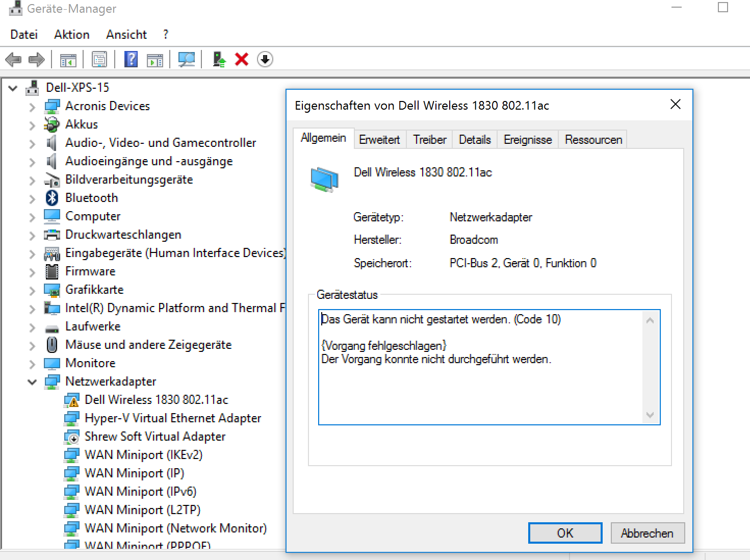Open the ? help menu
The width and height of the screenshot is (750, 560).
pos(166,35)
